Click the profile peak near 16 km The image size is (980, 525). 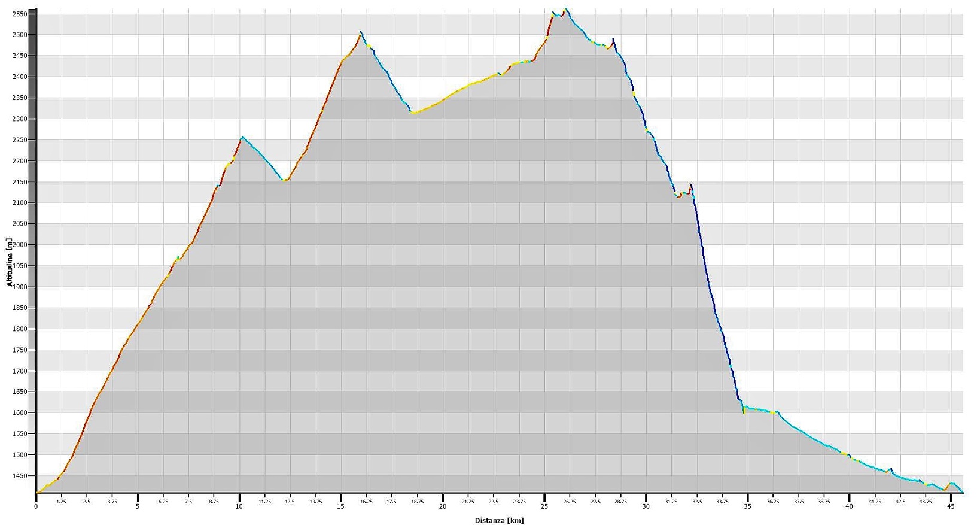361,32
